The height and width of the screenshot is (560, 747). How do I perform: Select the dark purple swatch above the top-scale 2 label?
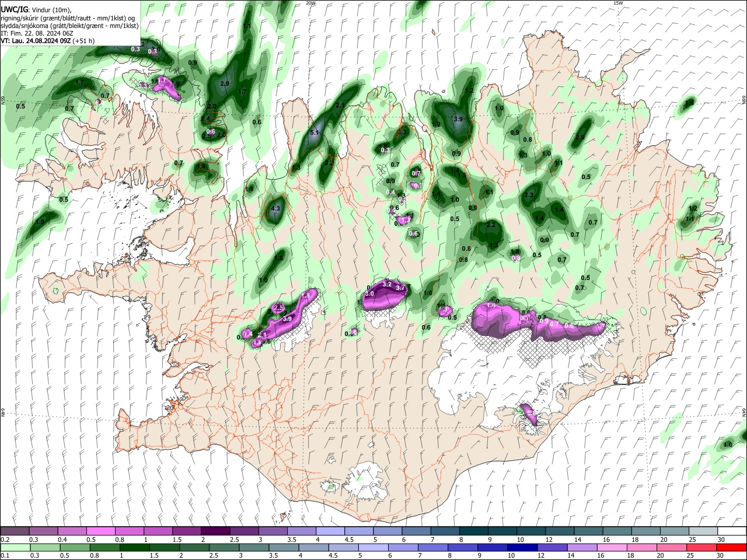click(x=215, y=531)
